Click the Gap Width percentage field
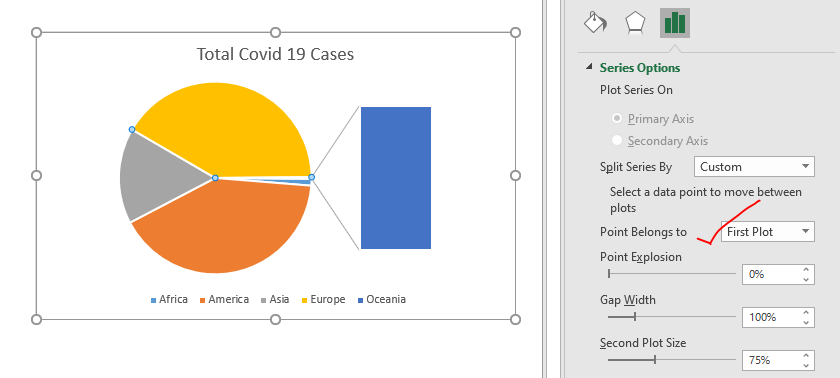Viewport: 840px width, 378px height. coord(771,317)
